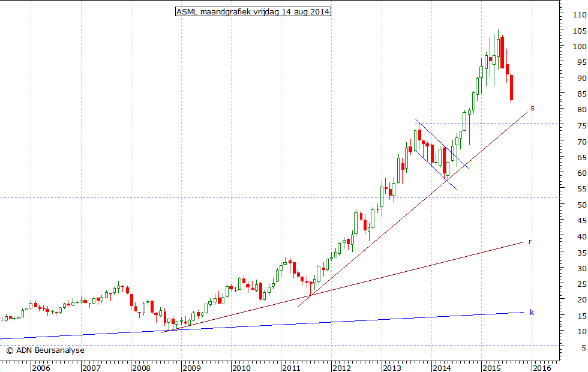Click the 's' label of the steep trendline
588x372 pixels.
pyautogui.click(x=532, y=109)
